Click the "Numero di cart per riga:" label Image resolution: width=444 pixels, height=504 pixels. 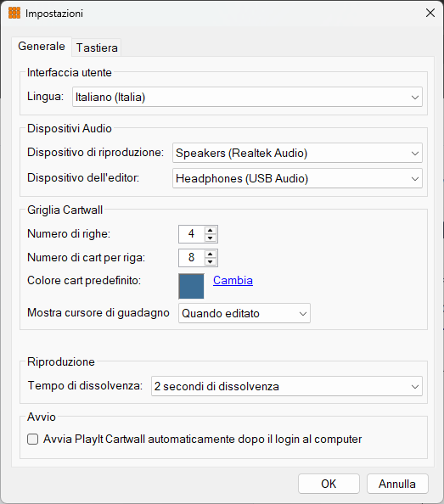[86, 257]
